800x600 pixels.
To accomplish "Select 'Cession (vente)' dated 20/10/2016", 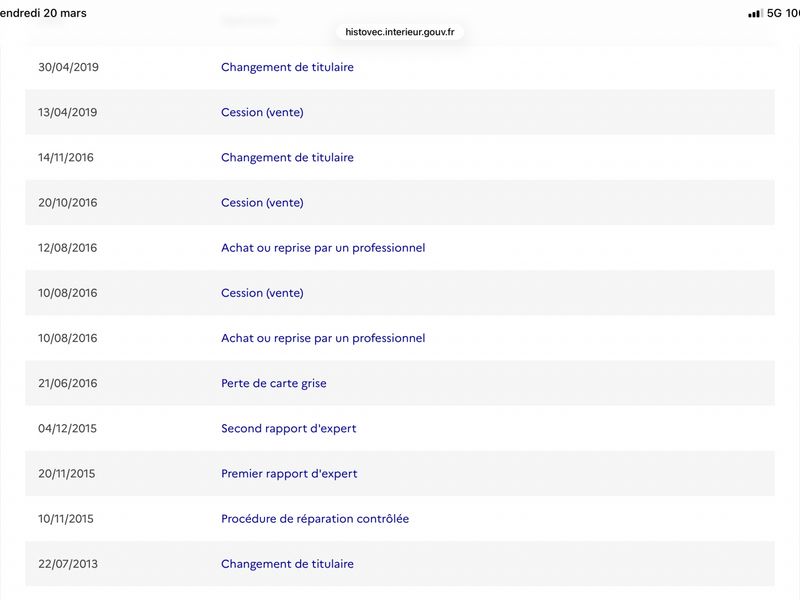I will 262,203.
